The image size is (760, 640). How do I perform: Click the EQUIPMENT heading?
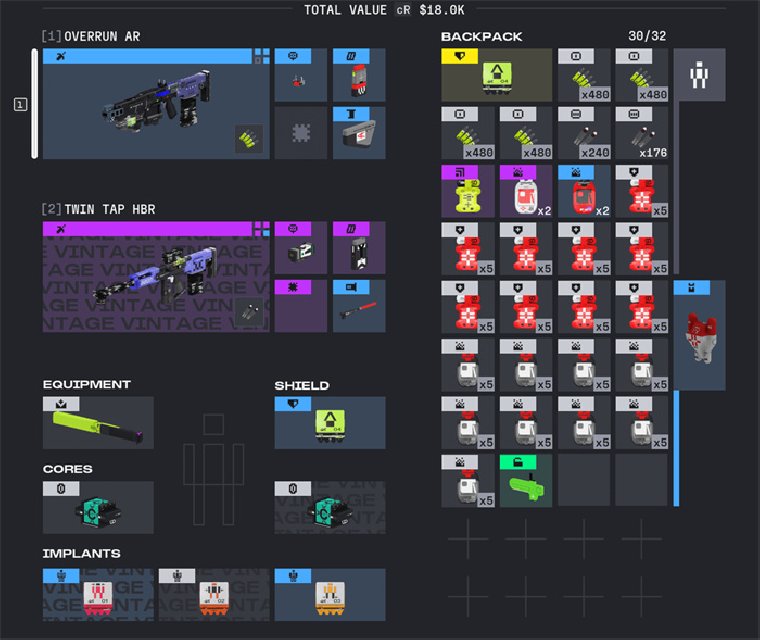point(87,384)
